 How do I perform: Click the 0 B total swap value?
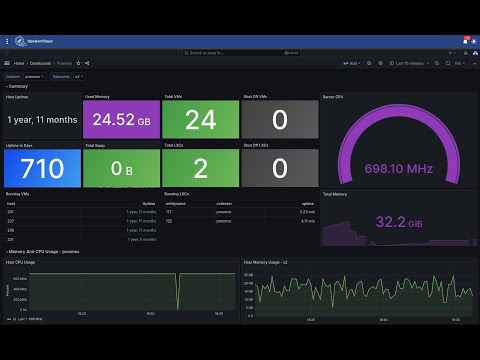(x=122, y=169)
